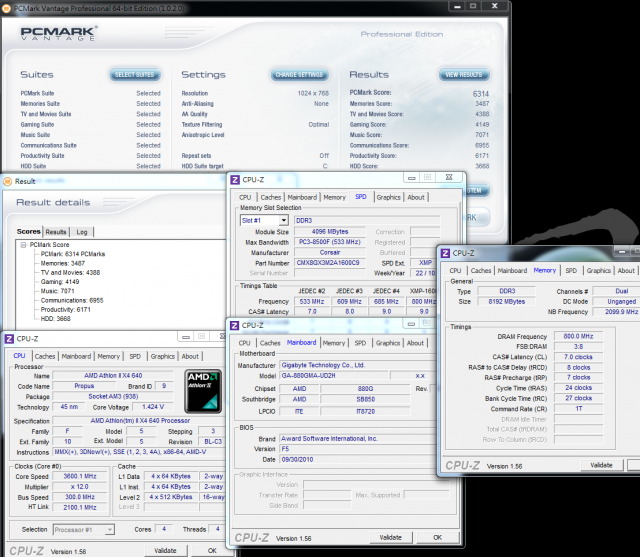Click the VIEW RESULTS button
This screenshot has width=640, height=557.
point(464,75)
